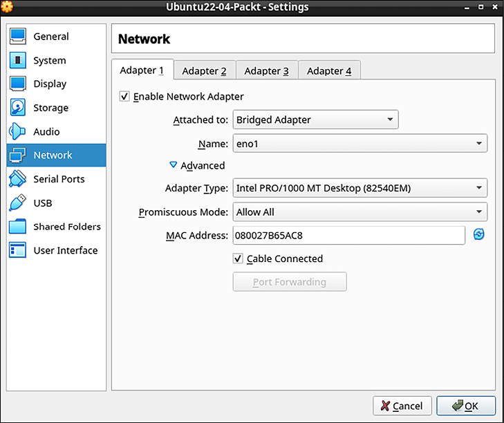The image size is (504, 423).
Task: Click the USB plug icon
Action: coord(17,203)
